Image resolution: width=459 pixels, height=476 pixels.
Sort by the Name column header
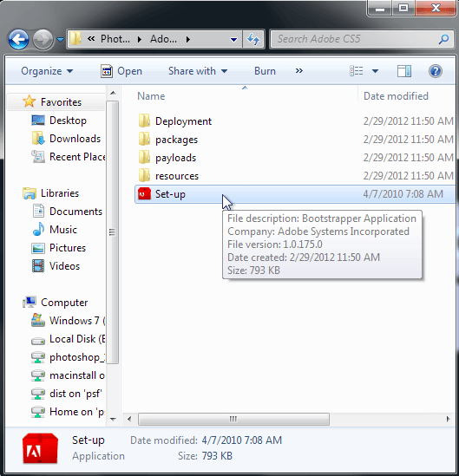(x=151, y=96)
